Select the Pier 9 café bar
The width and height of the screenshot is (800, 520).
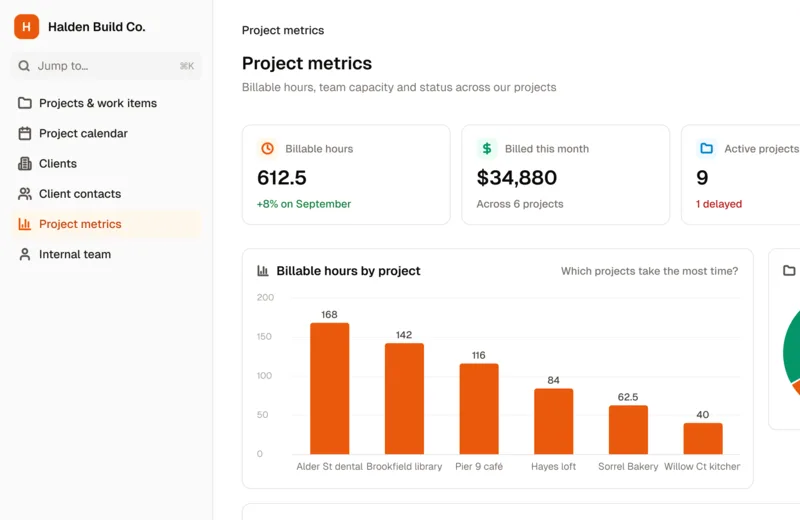tap(479, 409)
